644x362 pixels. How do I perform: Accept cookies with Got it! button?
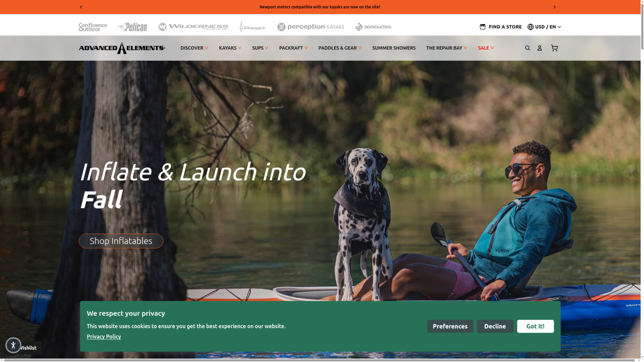pyautogui.click(x=535, y=326)
